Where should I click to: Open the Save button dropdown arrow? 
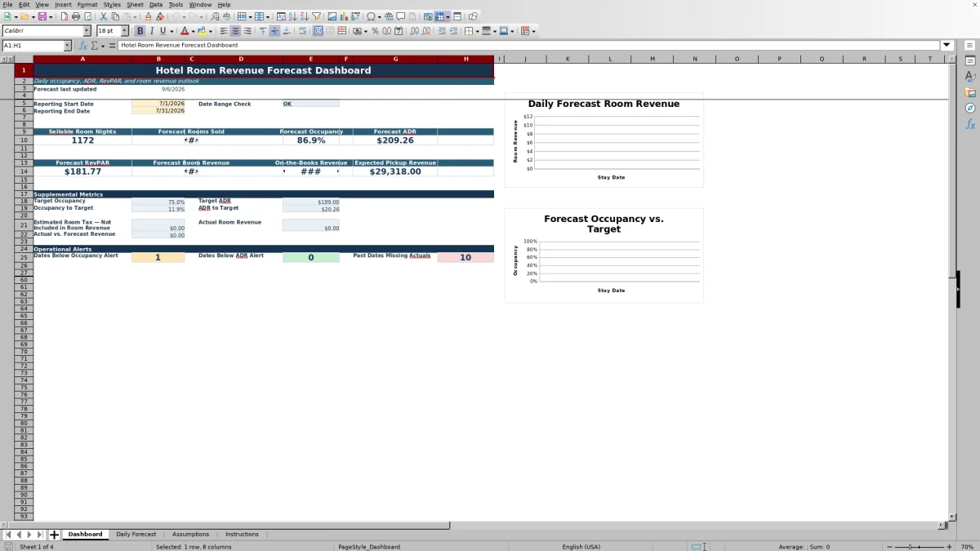tap(51, 16)
